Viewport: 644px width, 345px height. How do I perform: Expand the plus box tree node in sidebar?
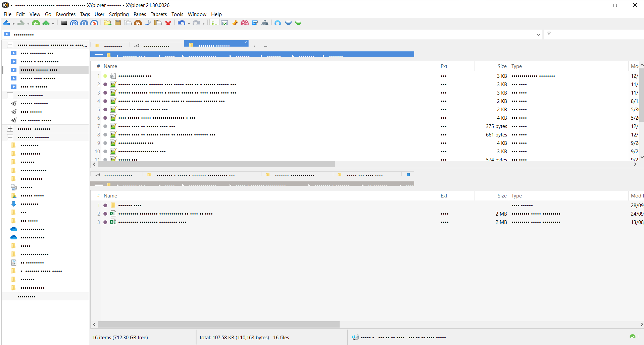[10, 128]
